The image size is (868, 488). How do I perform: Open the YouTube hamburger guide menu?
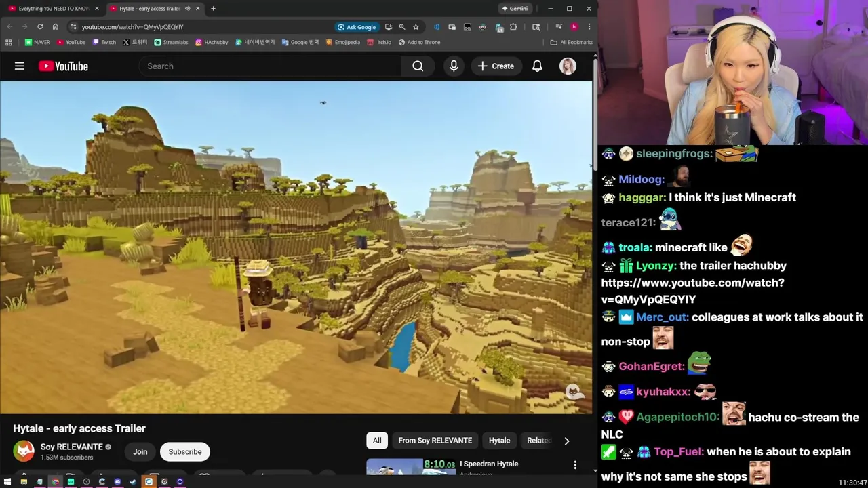click(20, 66)
